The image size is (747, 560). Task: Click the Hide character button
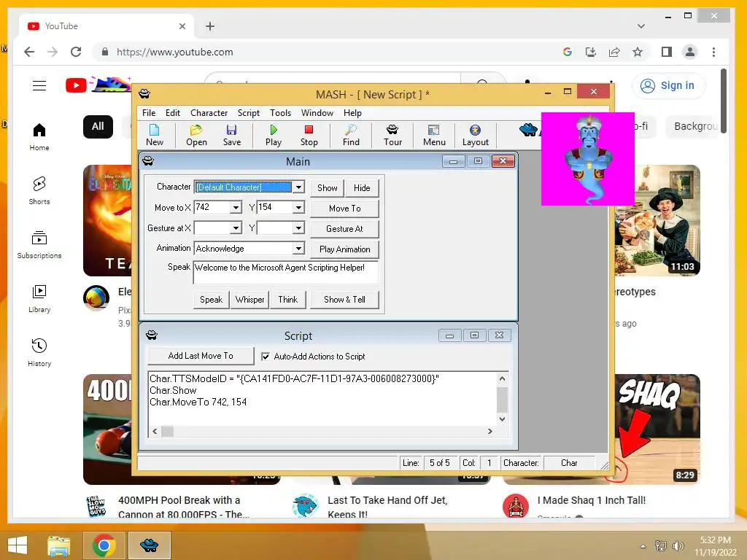click(x=362, y=187)
